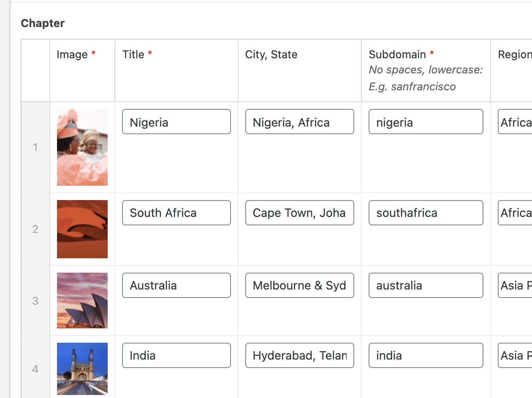The width and height of the screenshot is (532, 398).
Task: Click the india subdomain field
Action: (426, 355)
